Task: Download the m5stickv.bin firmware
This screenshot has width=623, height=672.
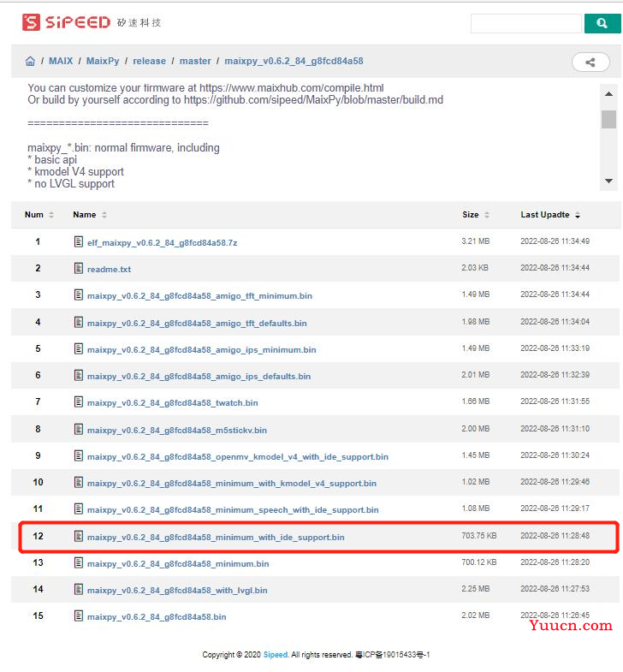Action: click(x=177, y=431)
